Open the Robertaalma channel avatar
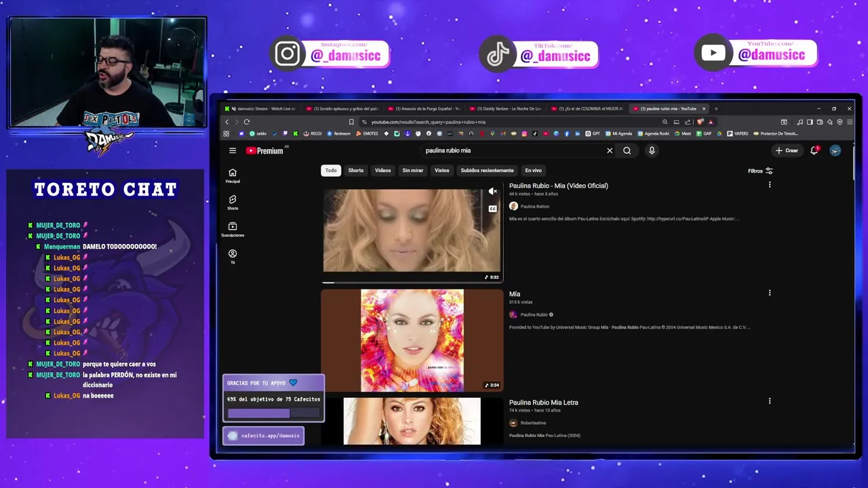The image size is (868, 488). pyautogui.click(x=513, y=423)
